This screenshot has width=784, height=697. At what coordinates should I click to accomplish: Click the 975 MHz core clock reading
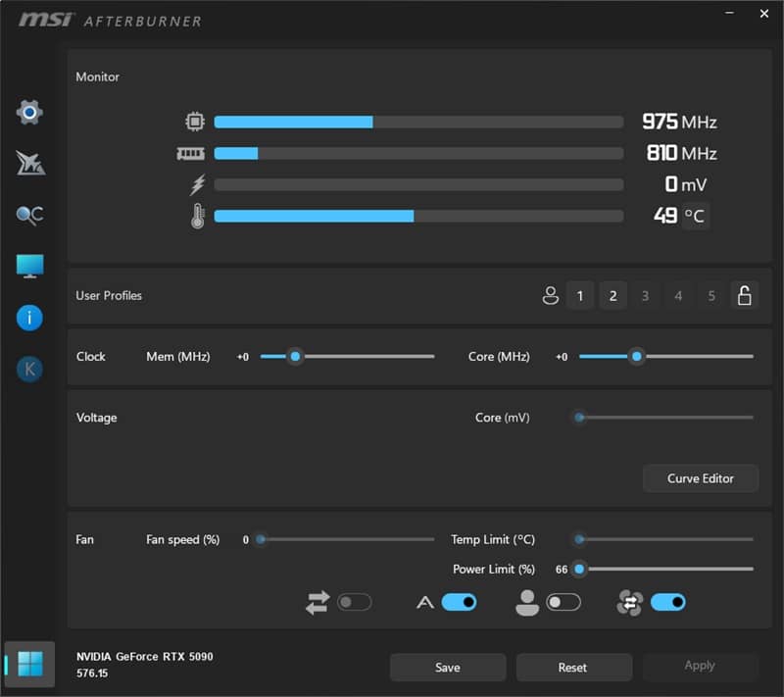(x=679, y=122)
